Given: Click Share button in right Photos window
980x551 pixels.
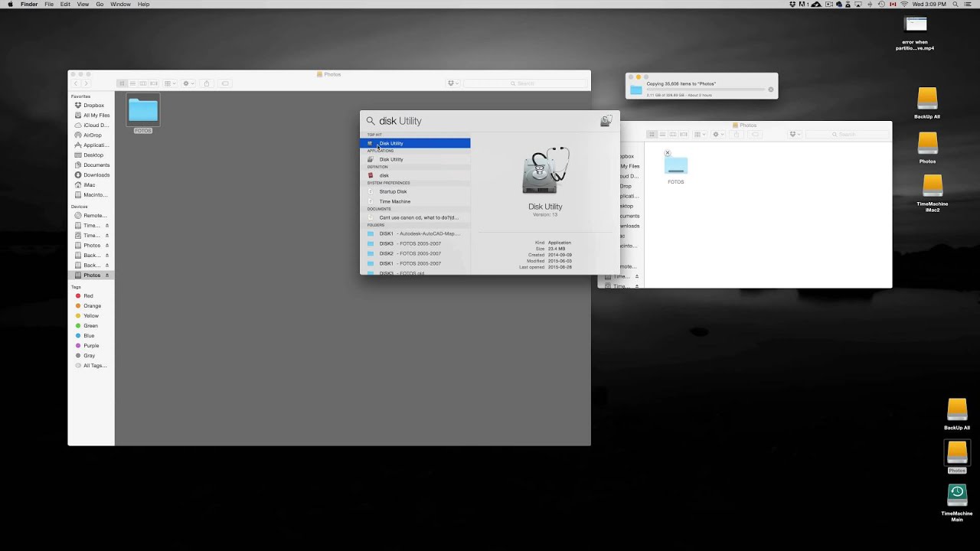Looking at the screenshot, I should click(737, 135).
